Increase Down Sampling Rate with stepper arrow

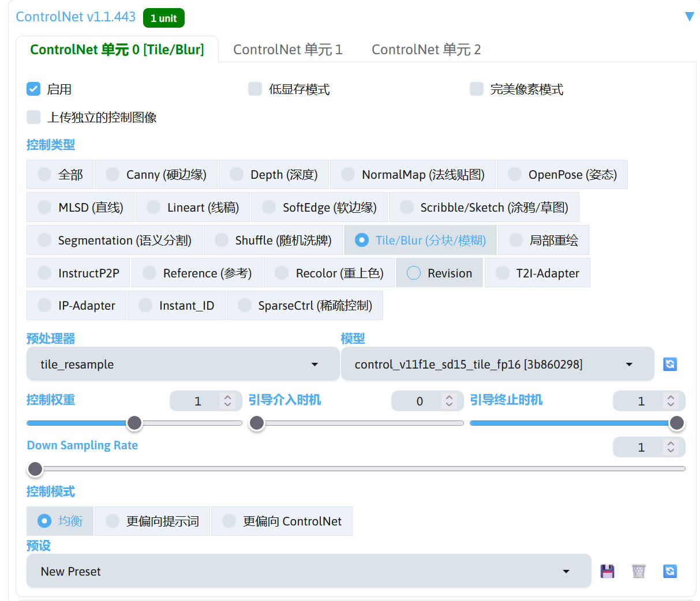tap(670, 443)
